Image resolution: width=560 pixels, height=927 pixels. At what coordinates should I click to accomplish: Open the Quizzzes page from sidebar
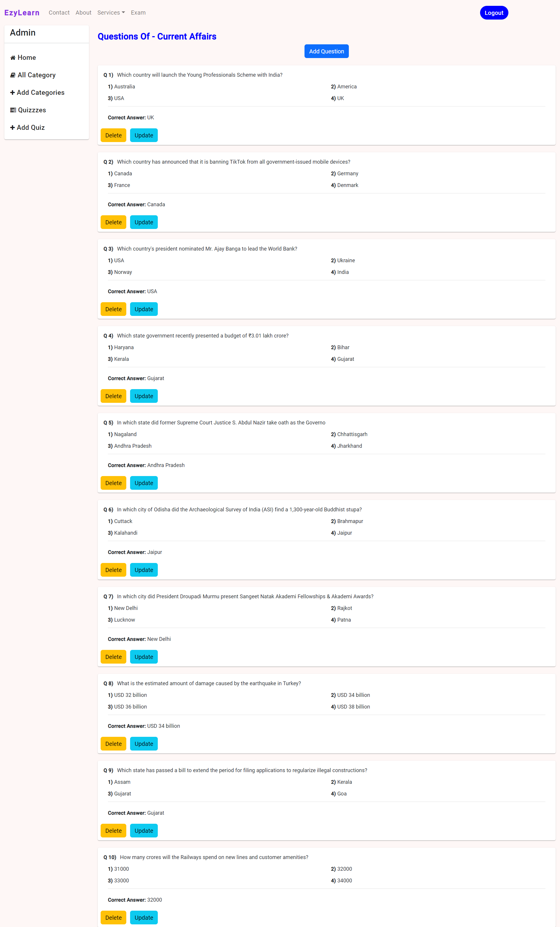point(32,110)
